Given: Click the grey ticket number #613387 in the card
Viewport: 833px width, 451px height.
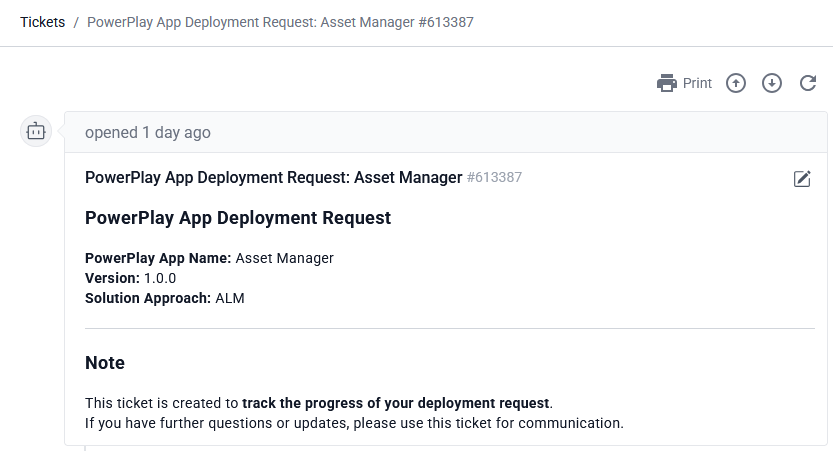Looking at the screenshot, I should (494, 178).
